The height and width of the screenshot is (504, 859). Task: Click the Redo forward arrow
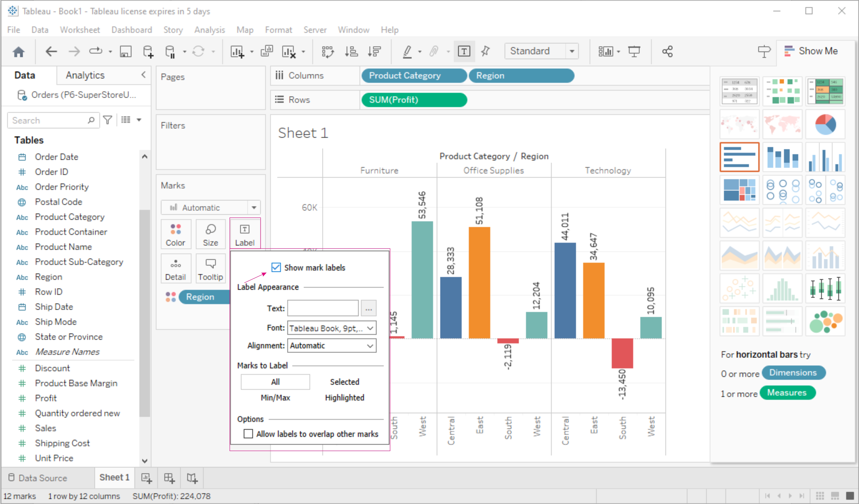point(74,51)
